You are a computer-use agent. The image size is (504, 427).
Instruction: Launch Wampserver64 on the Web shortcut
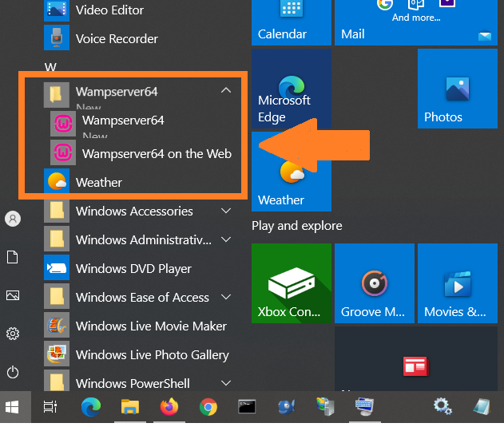(x=156, y=153)
